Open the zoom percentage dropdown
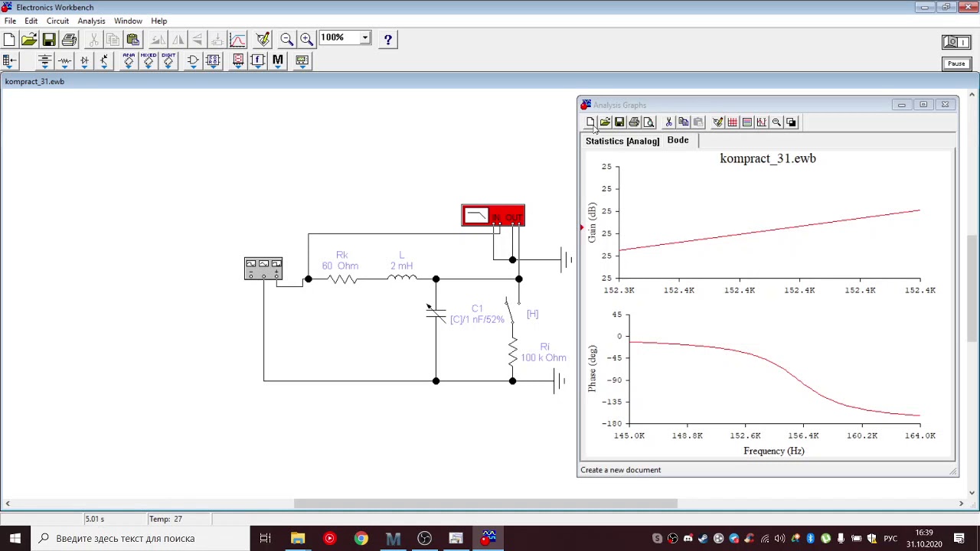This screenshot has width=980, height=551. click(x=365, y=37)
